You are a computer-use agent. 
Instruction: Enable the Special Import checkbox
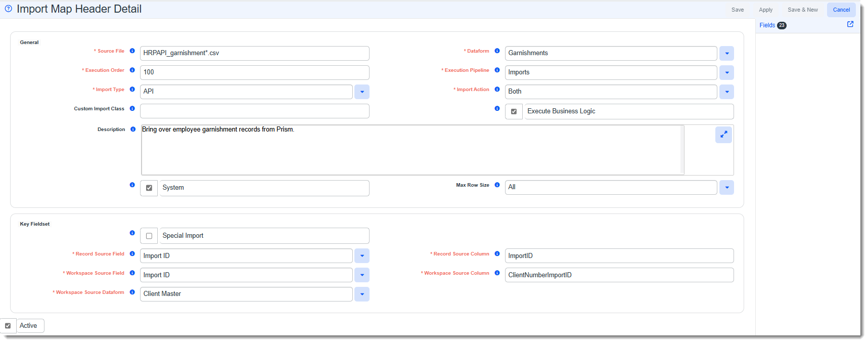point(149,236)
